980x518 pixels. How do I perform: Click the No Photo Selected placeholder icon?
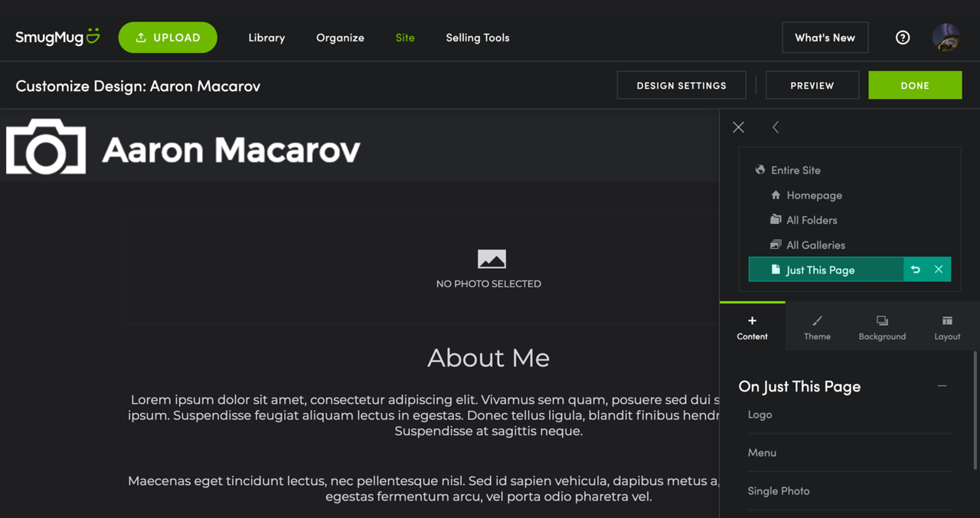[492, 259]
